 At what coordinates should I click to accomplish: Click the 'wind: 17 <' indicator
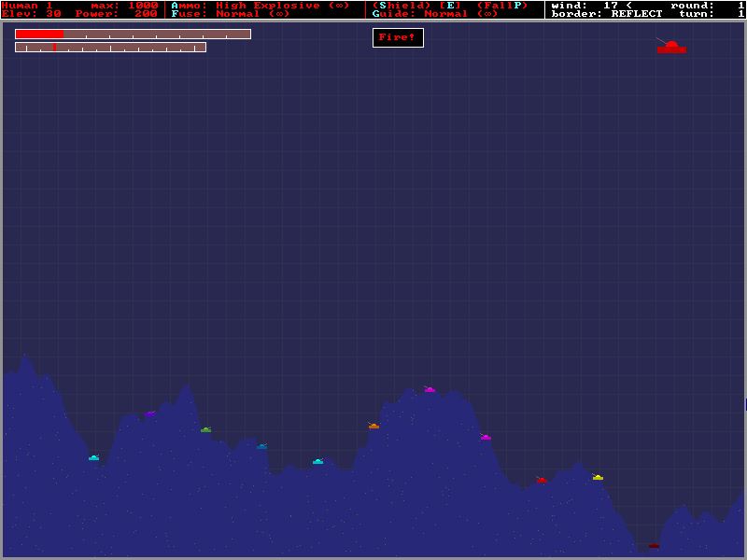click(592, 6)
